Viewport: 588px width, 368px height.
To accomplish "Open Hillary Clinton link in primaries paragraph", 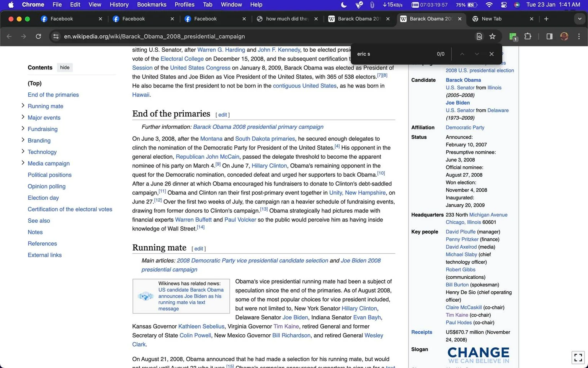I will pyautogui.click(x=269, y=166).
